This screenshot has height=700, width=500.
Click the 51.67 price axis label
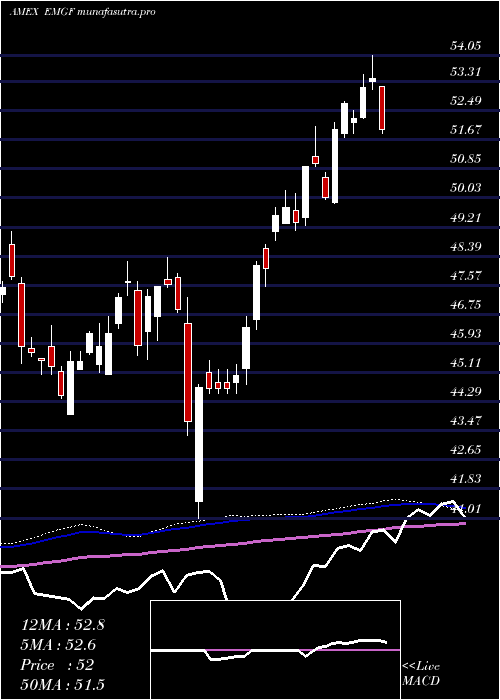coord(465,129)
